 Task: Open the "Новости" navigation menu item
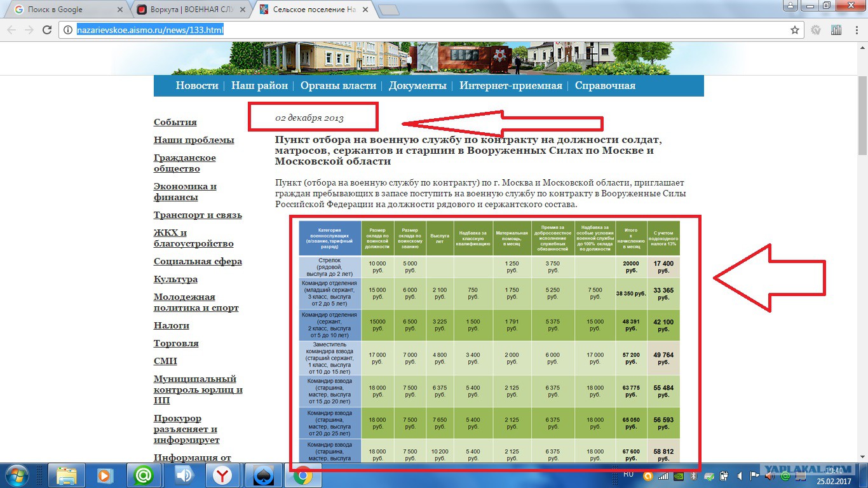coord(197,86)
